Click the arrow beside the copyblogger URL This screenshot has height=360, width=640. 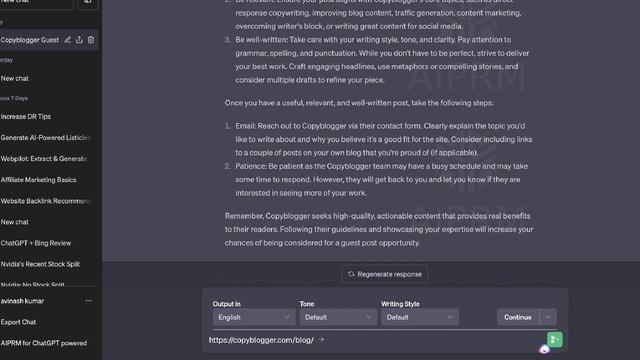tap(322, 340)
